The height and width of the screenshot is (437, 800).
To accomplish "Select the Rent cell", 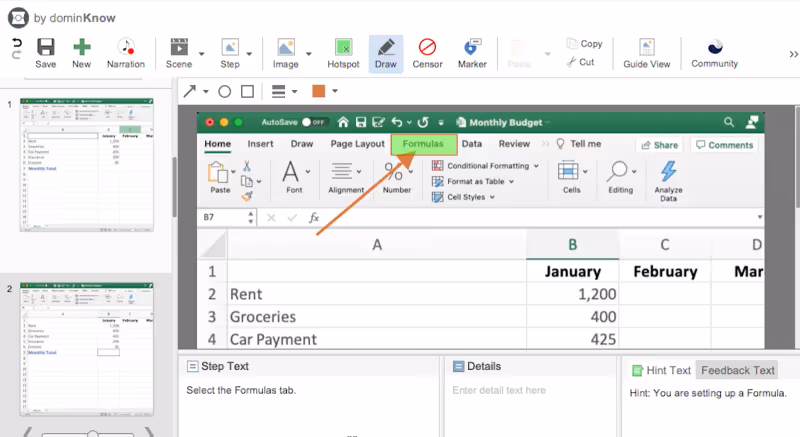I will pyautogui.click(x=377, y=294).
